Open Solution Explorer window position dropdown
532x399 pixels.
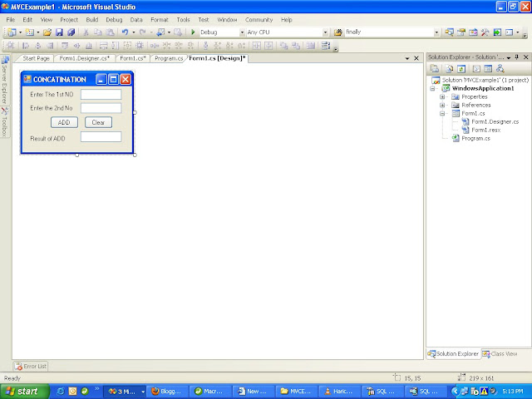pyautogui.click(x=509, y=57)
